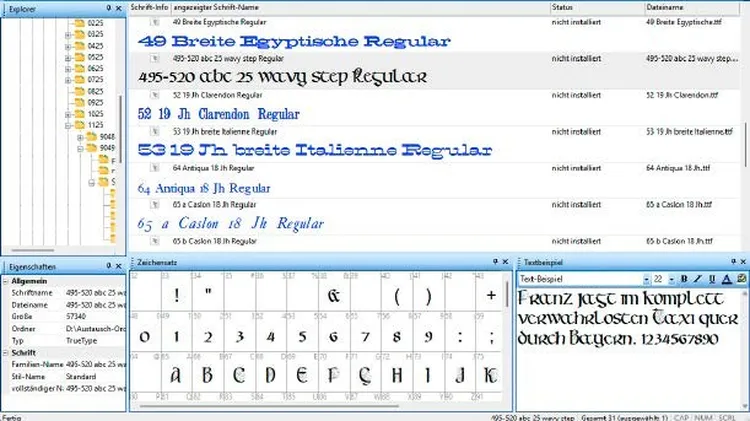
Task: Apply bold in Textbeispiel toolbar
Action: [685, 277]
